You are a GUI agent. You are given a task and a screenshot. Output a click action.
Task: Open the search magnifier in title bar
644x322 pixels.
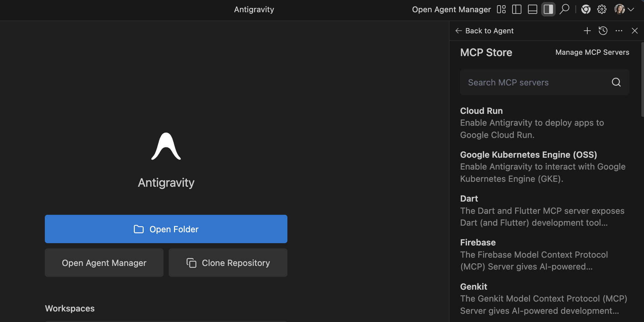(565, 9)
